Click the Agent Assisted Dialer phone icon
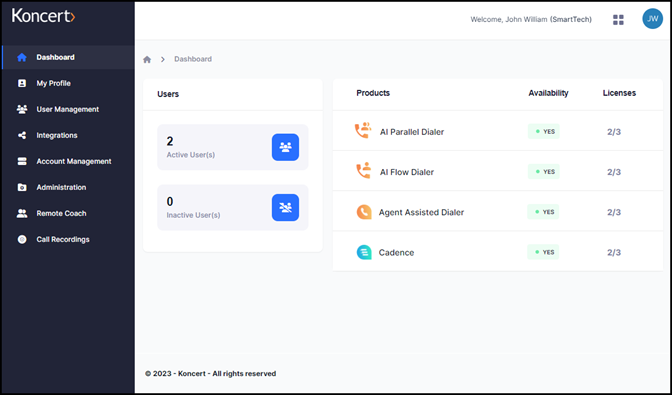Screen dimensions: 672x395 tap(364, 212)
